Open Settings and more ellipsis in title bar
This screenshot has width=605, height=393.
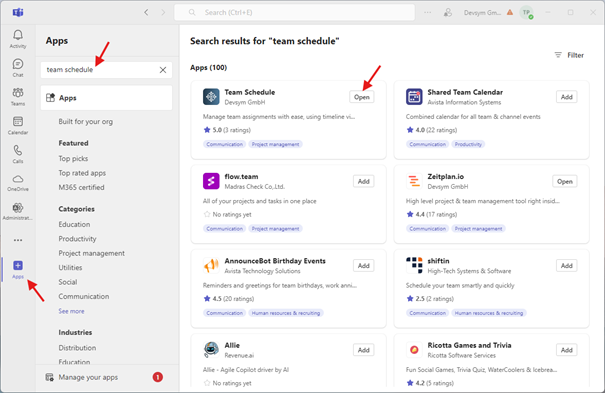(428, 12)
